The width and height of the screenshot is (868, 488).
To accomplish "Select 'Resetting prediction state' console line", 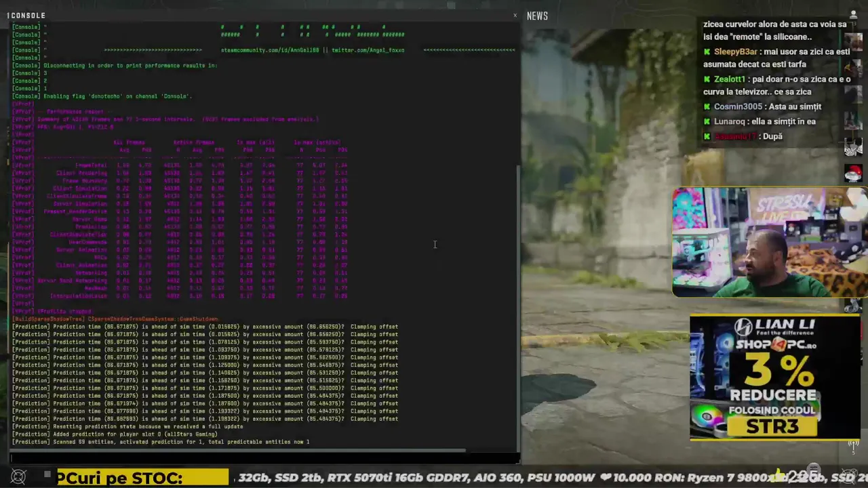I will tap(127, 426).
